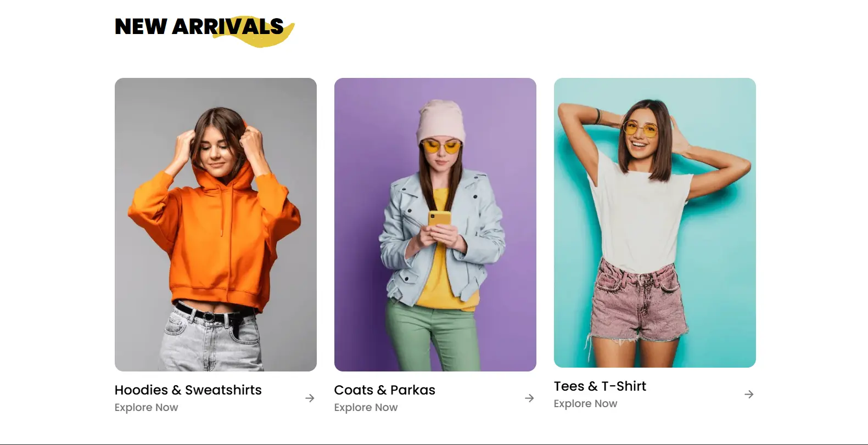Select Explore Now under Coats & Parkas
868x445 pixels.
coord(366,408)
